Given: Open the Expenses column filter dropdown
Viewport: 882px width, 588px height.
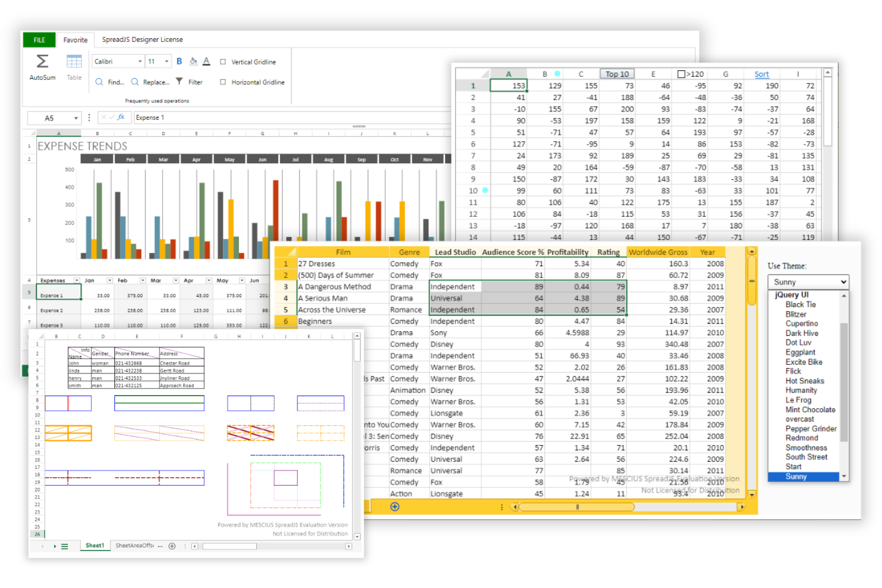Looking at the screenshot, I should [x=77, y=280].
